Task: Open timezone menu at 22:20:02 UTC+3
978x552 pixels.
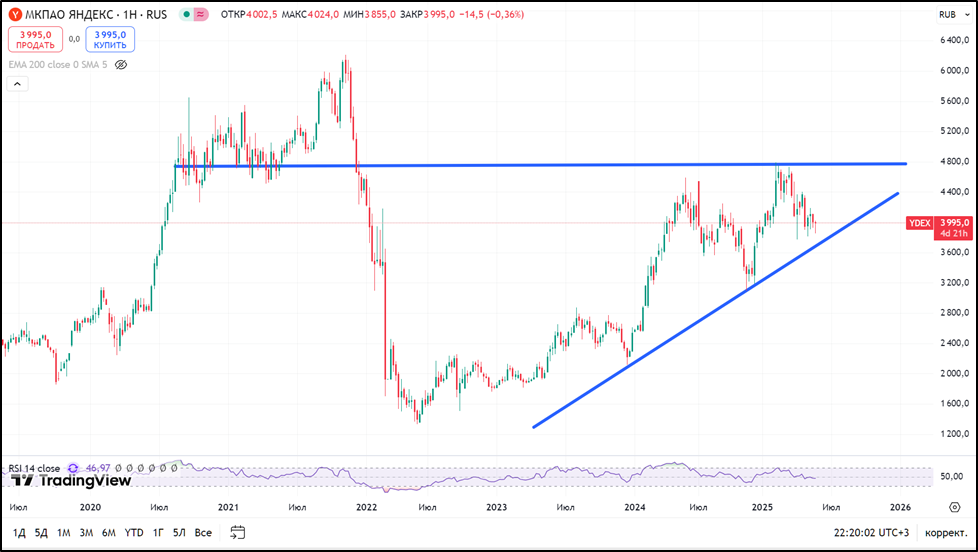Action: click(x=871, y=533)
